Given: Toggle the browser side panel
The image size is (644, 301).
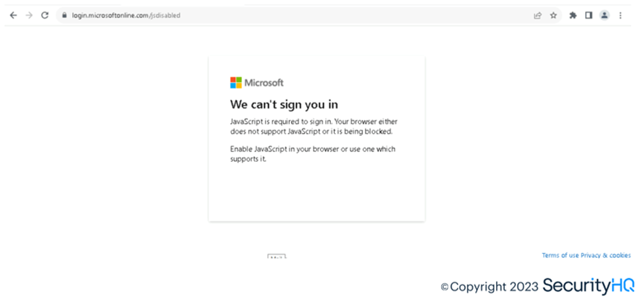Looking at the screenshot, I should coord(589,15).
